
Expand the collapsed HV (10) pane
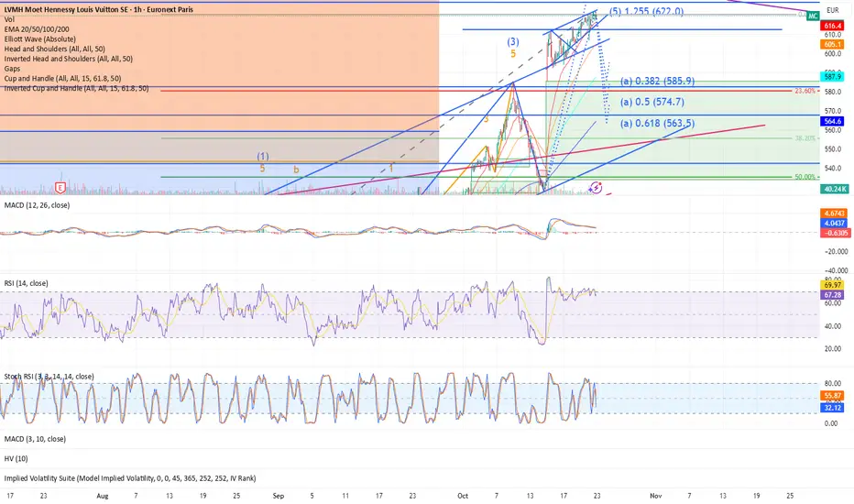[x=16, y=458]
